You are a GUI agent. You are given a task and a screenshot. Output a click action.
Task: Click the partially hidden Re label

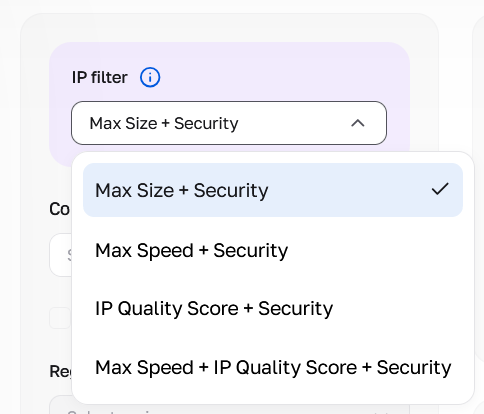pos(60,371)
